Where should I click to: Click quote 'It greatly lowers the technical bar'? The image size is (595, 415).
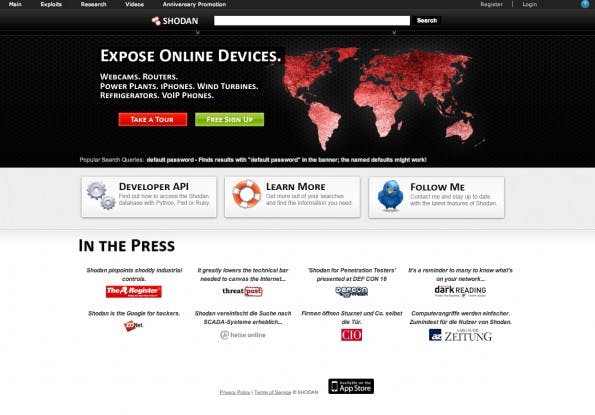pos(243,275)
